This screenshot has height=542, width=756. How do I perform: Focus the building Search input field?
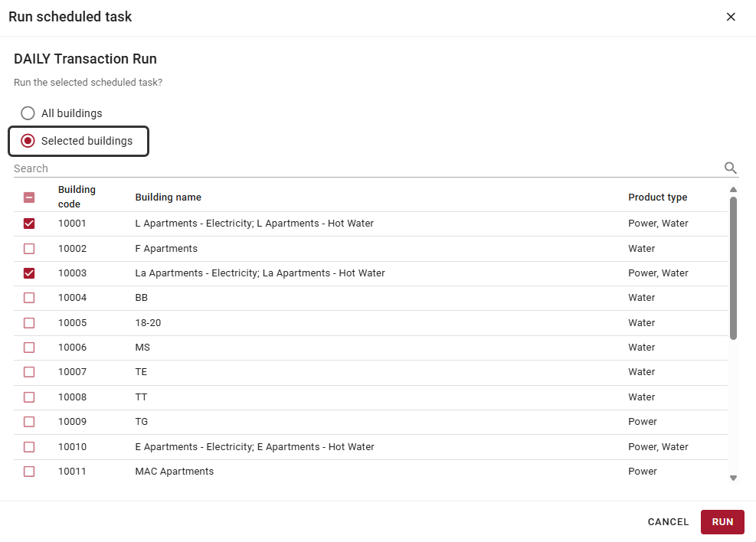click(368, 168)
